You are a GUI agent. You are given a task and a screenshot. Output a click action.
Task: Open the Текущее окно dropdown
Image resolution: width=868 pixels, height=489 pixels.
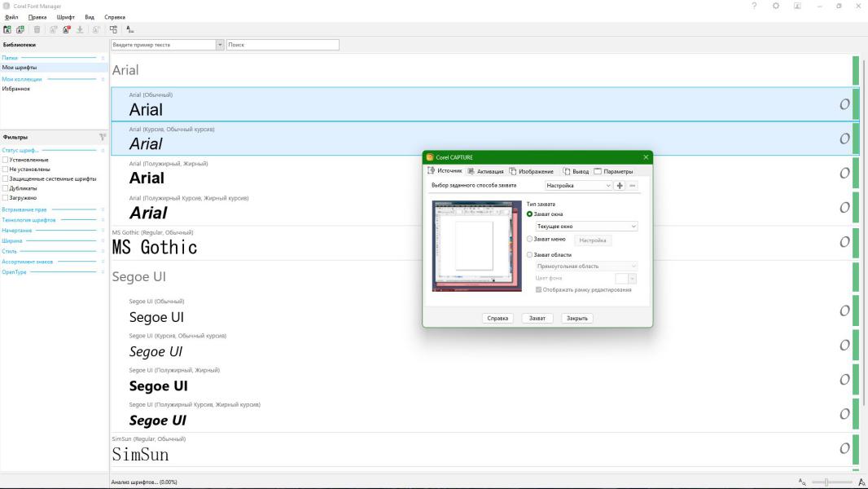(586, 226)
